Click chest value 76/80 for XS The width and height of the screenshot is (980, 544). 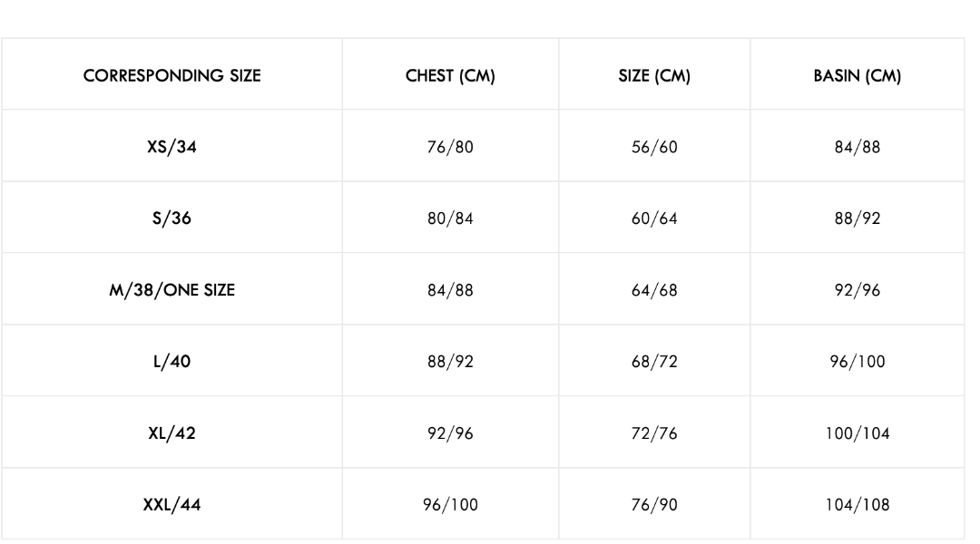coord(450,147)
